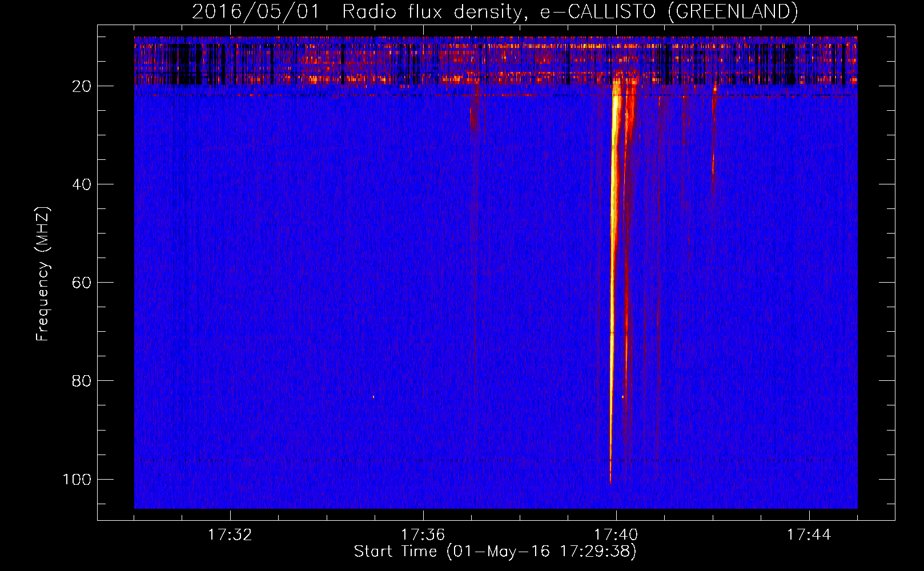Click the 17:44 time tick label
The width and height of the screenshot is (924, 571).
809,535
